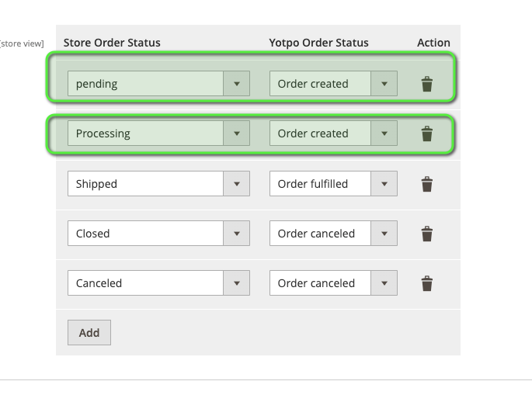532x395 pixels.
Task: Open the pending store status dropdown
Action: [158, 84]
